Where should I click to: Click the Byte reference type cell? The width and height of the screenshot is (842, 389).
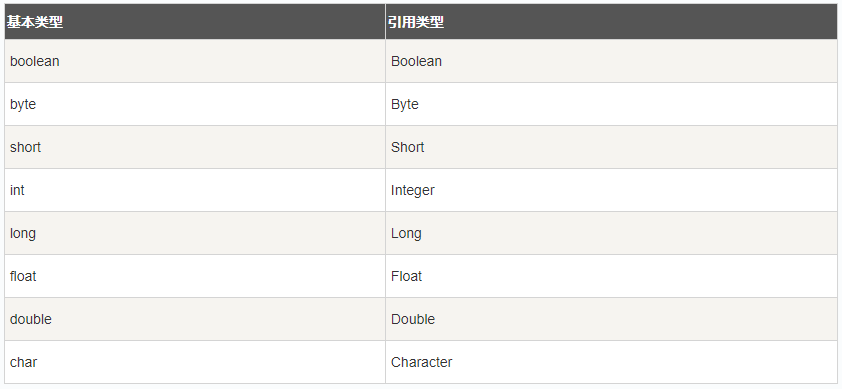point(611,104)
